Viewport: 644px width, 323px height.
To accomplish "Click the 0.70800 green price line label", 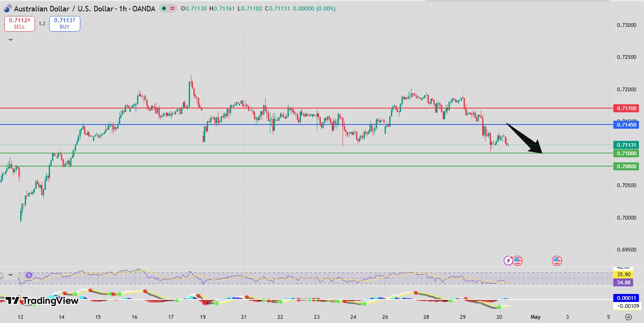I will [626, 167].
